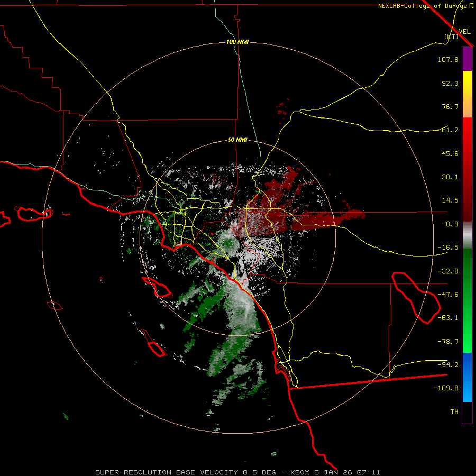This screenshot has height=476, width=476.
Task: Click the -47.6 legend value
Action: 448,295
